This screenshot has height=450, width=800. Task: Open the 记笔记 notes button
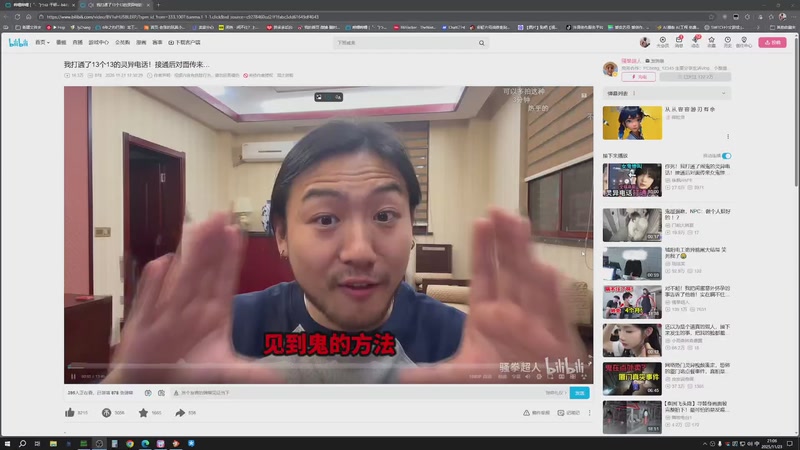569,412
